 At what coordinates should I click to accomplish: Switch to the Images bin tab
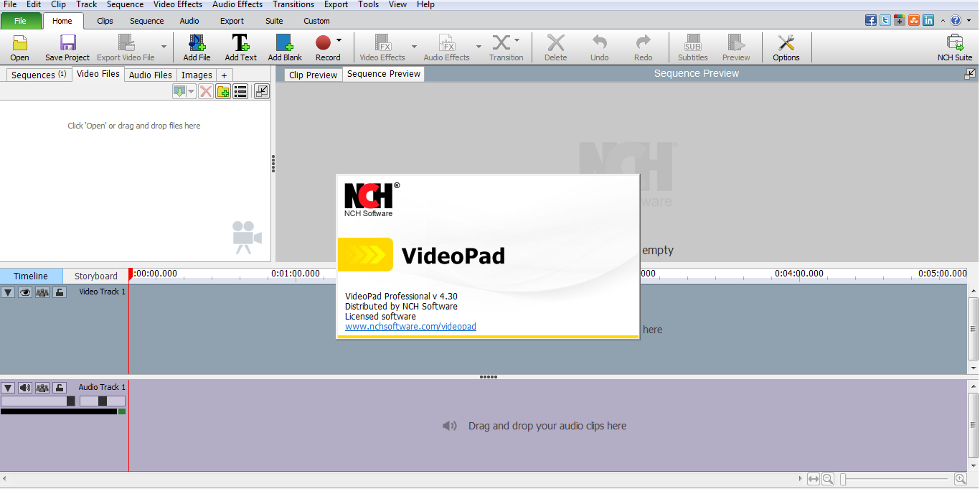click(x=197, y=75)
